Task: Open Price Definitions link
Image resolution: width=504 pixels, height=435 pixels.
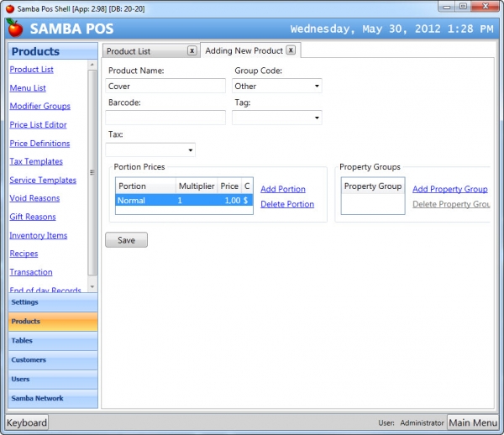Action: pos(39,144)
